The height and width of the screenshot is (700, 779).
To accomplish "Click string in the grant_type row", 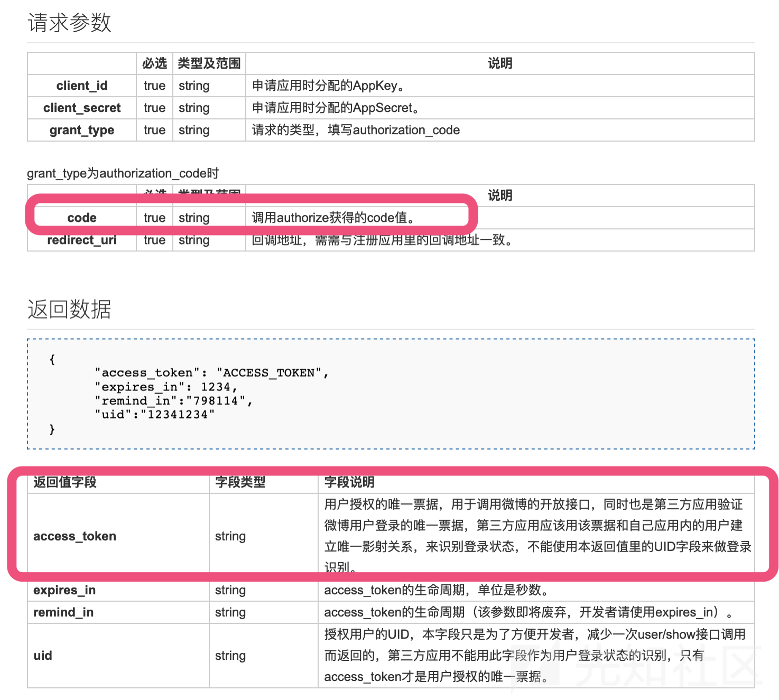I will click(x=194, y=130).
